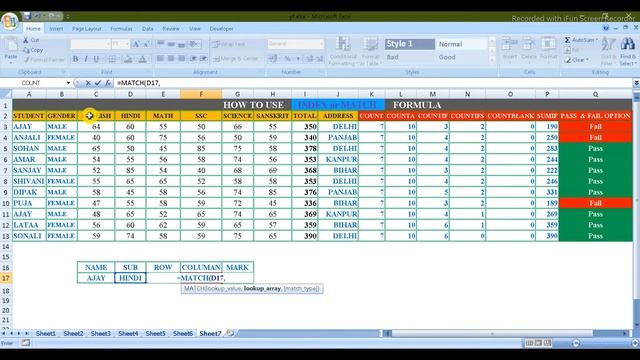Open the Name Box dropdown arrow
This screenshot has height=360, width=640.
(68, 83)
